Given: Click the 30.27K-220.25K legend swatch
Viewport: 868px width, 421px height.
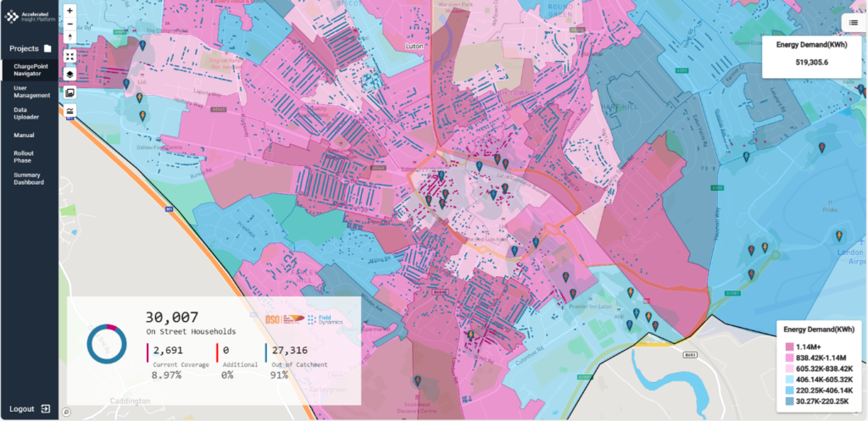Looking at the screenshot, I should (x=789, y=402).
